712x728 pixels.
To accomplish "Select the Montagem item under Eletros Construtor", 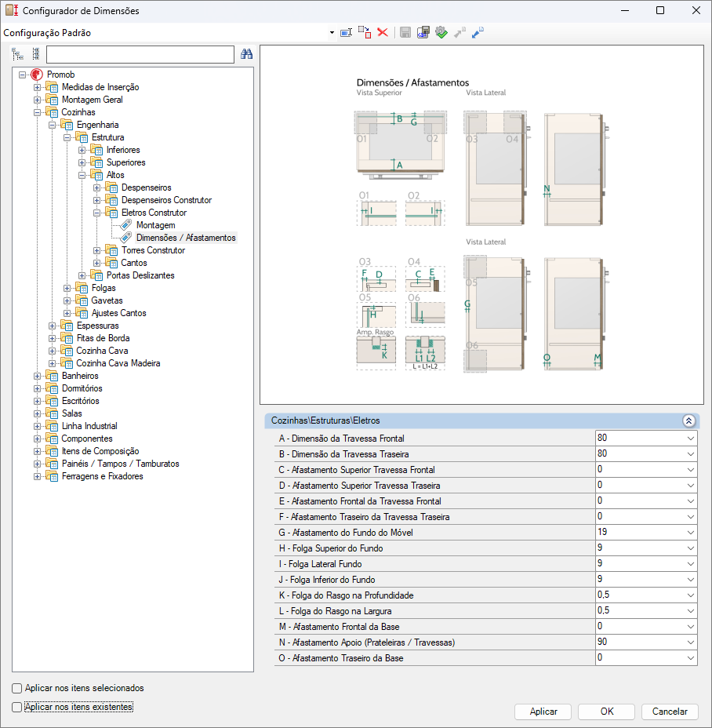I will (x=155, y=225).
